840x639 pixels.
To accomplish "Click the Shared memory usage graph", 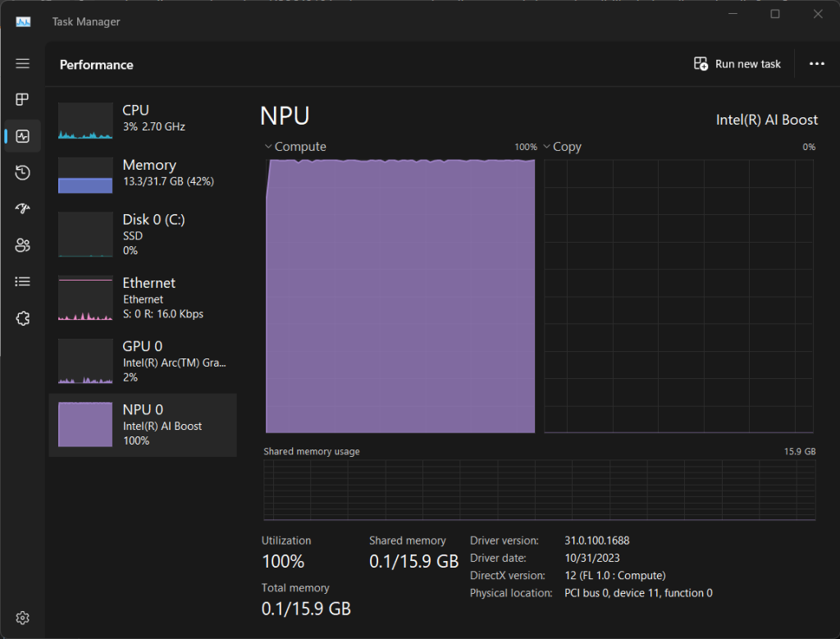I will point(539,490).
